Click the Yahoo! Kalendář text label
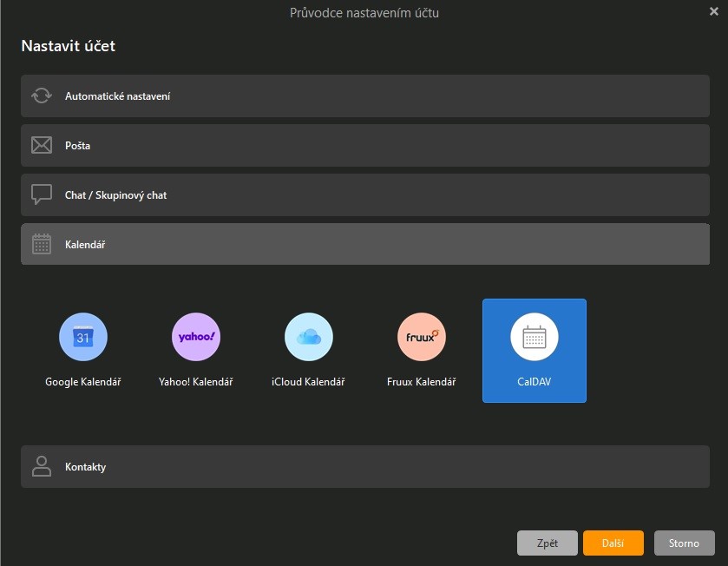The width and height of the screenshot is (728, 566). (196, 382)
